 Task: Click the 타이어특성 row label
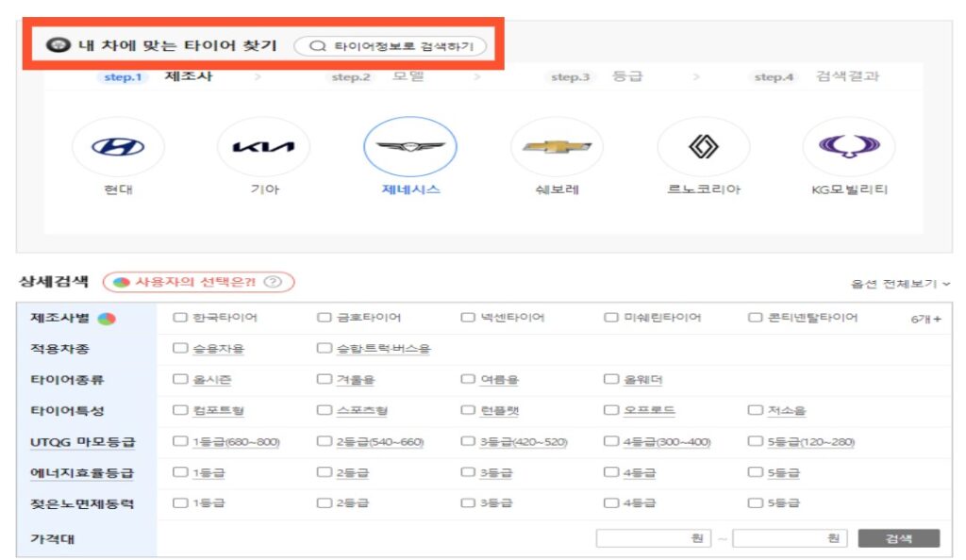(x=67, y=410)
